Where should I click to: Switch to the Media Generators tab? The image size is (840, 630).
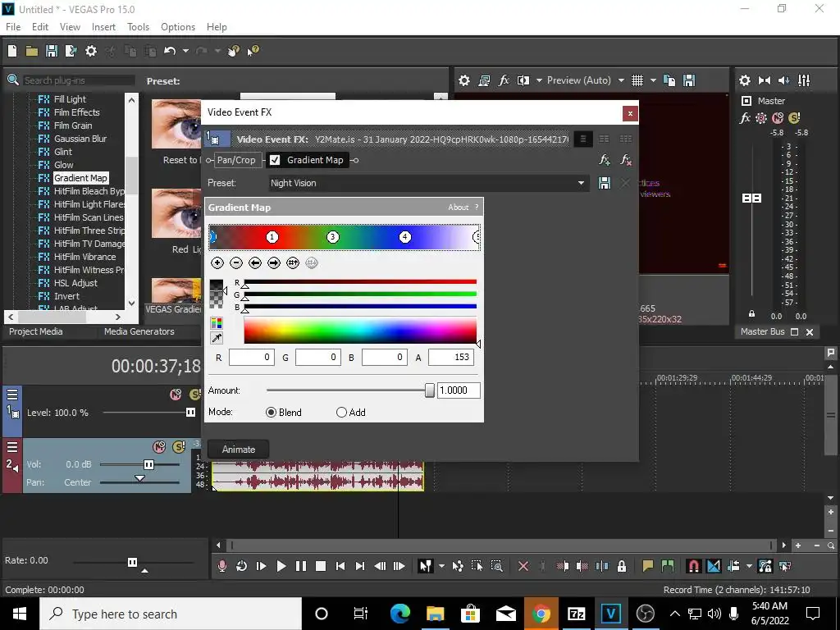click(139, 331)
